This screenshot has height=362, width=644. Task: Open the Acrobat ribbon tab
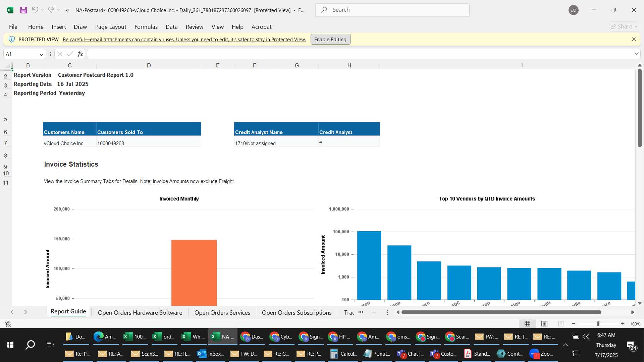261,27
